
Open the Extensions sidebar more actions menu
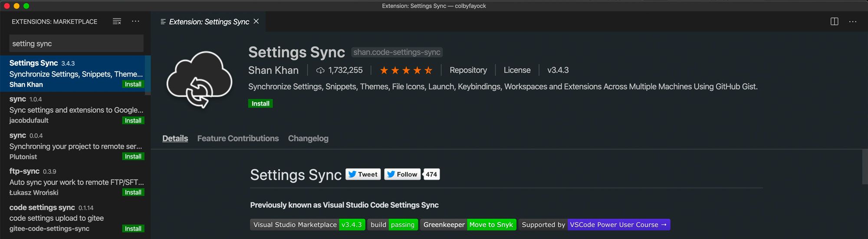(135, 21)
